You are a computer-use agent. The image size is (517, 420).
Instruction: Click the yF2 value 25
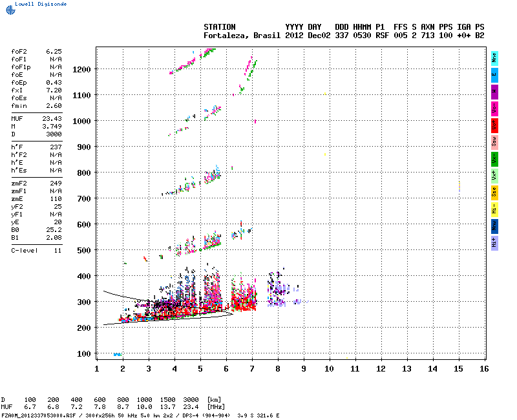pos(58,207)
